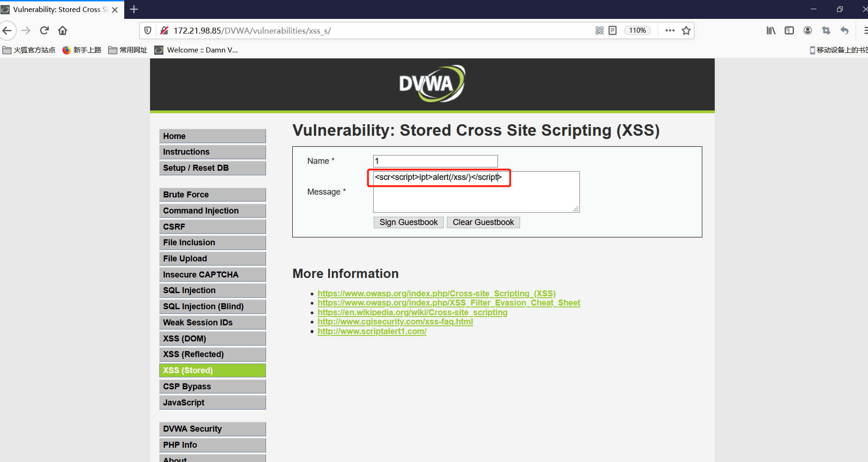This screenshot has width=868, height=462.
Task: Reload the current page
Action: 44,30
